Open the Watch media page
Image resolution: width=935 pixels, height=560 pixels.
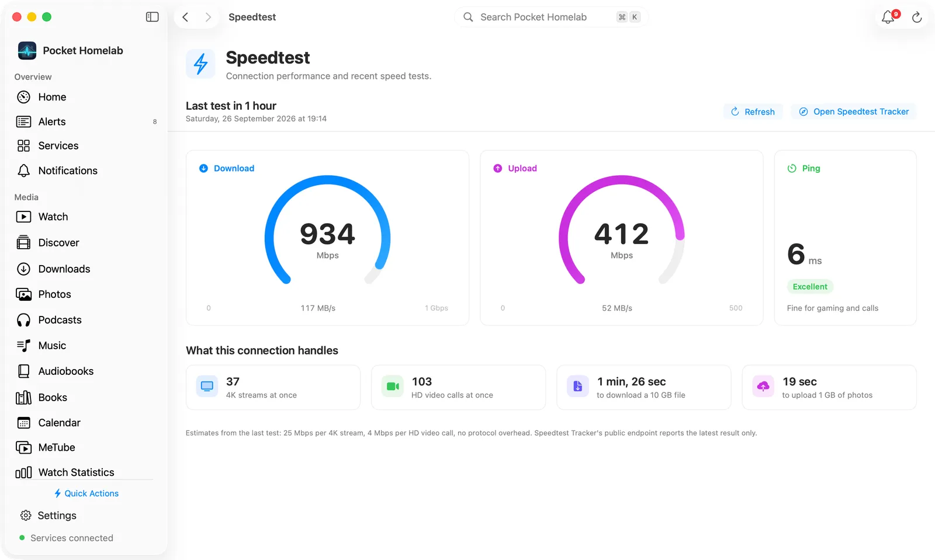86,217
